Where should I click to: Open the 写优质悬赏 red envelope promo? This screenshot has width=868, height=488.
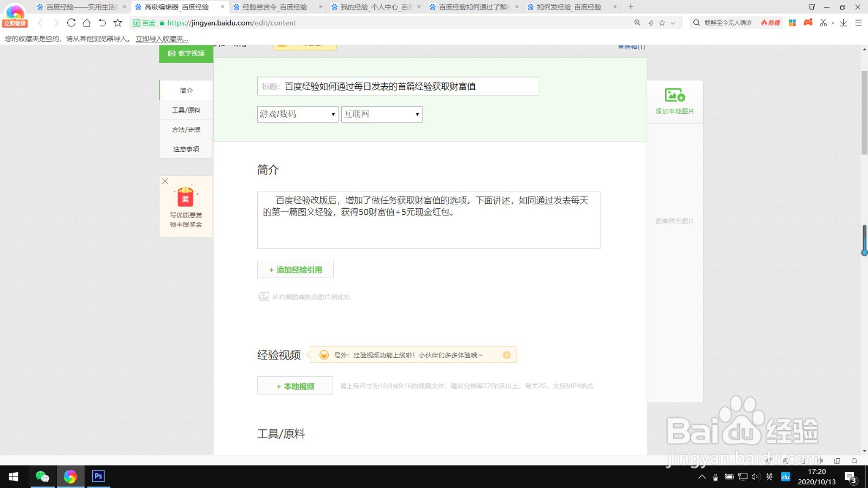(x=186, y=208)
